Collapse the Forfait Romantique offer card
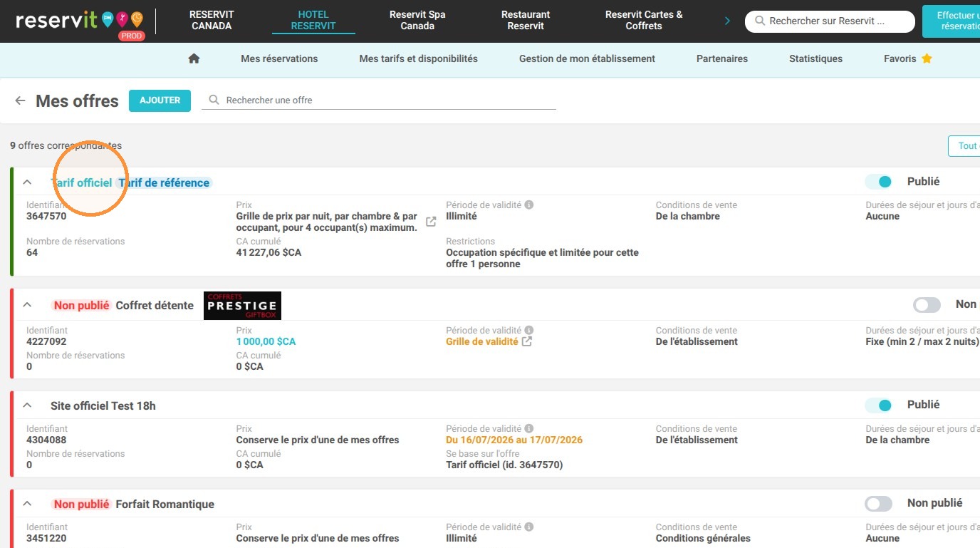The height and width of the screenshot is (548, 980). (x=27, y=504)
